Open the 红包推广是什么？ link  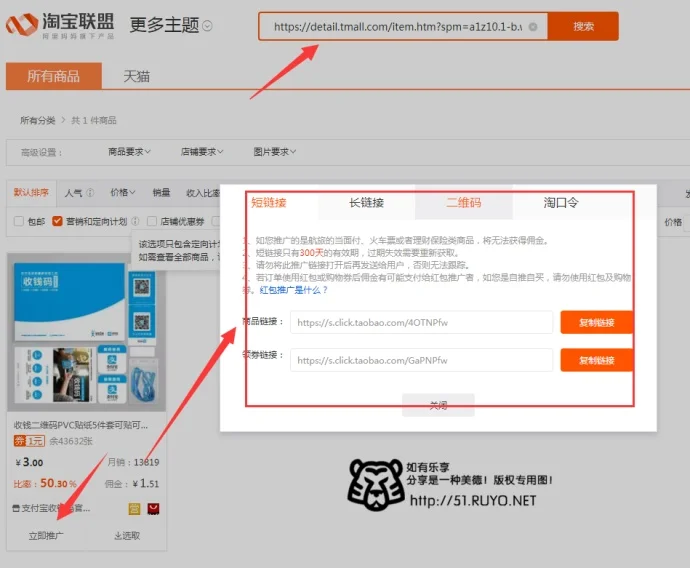294,290
